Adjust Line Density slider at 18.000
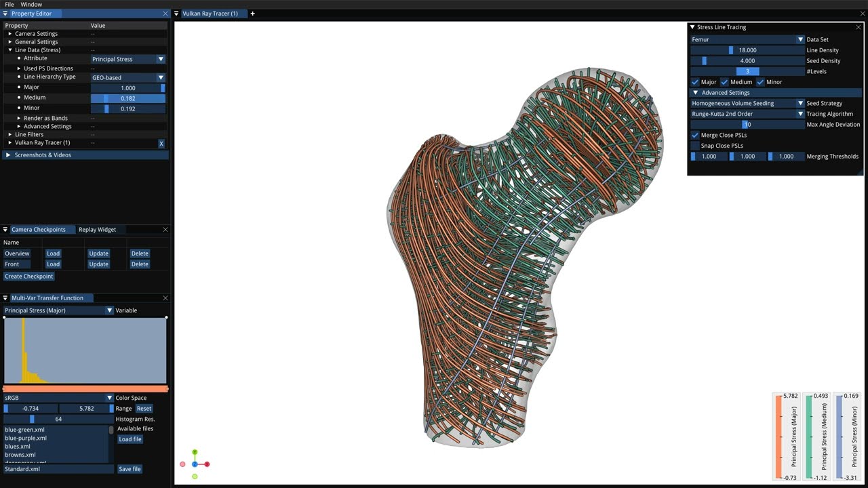 (747, 50)
